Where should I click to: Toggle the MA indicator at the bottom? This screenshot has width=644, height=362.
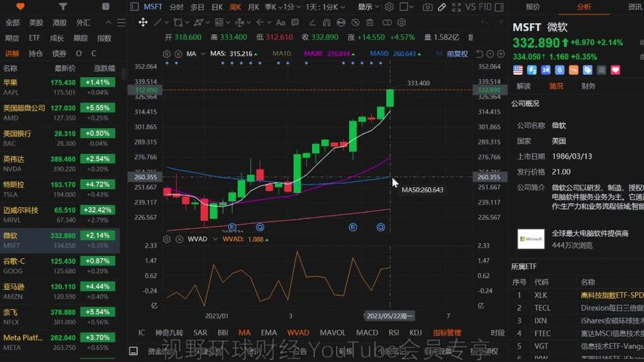244,333
